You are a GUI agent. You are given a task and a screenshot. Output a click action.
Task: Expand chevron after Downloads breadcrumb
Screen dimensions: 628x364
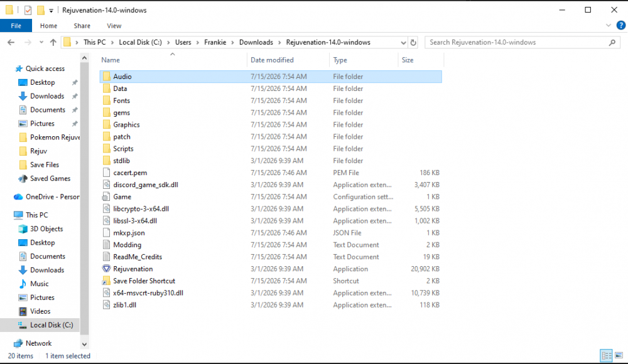point(279,42)
